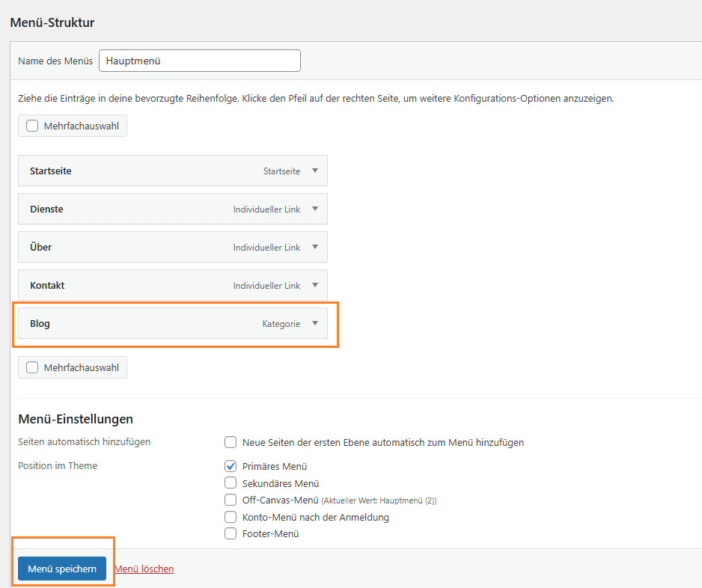702x588 pixels.
Task: Disable the Primäres Menü position
Action: (231, 466)
